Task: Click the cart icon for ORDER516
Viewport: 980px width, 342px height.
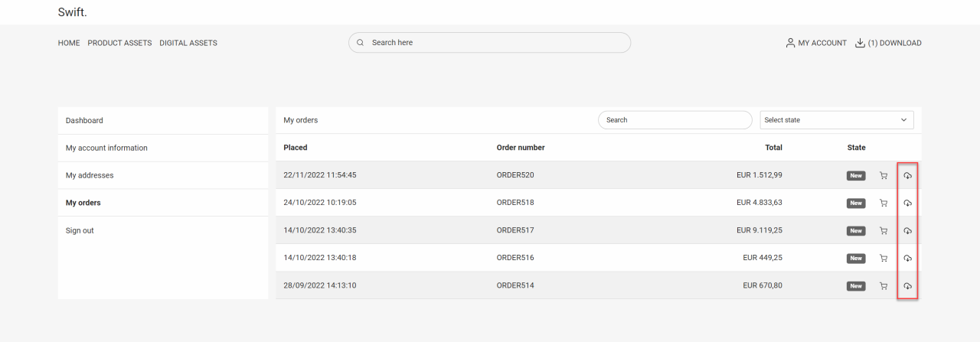Action: point(884,259)
